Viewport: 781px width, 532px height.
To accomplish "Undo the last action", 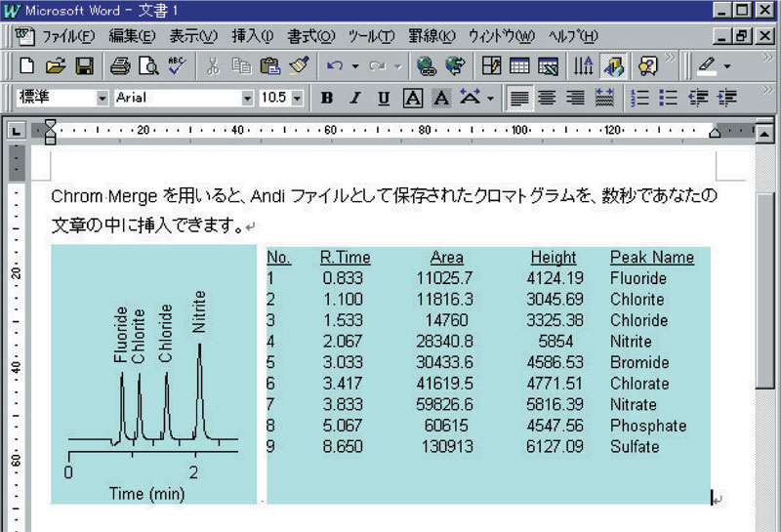I will point(335,65).
